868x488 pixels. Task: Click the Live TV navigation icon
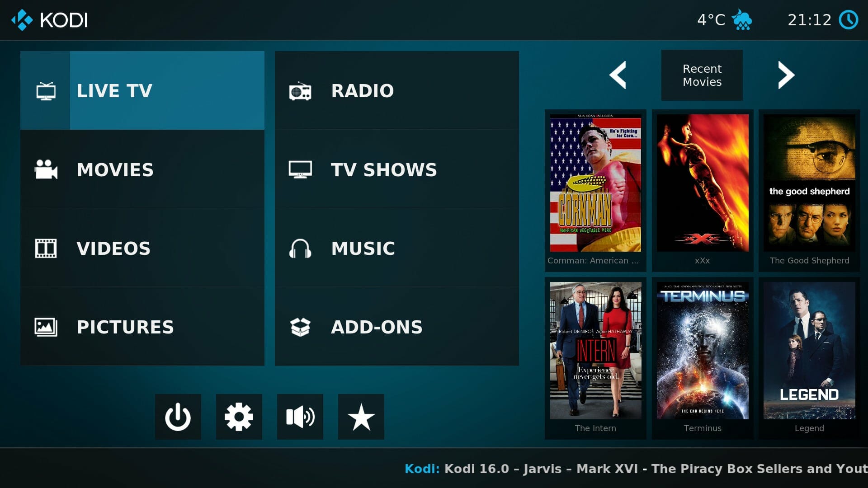46,90
